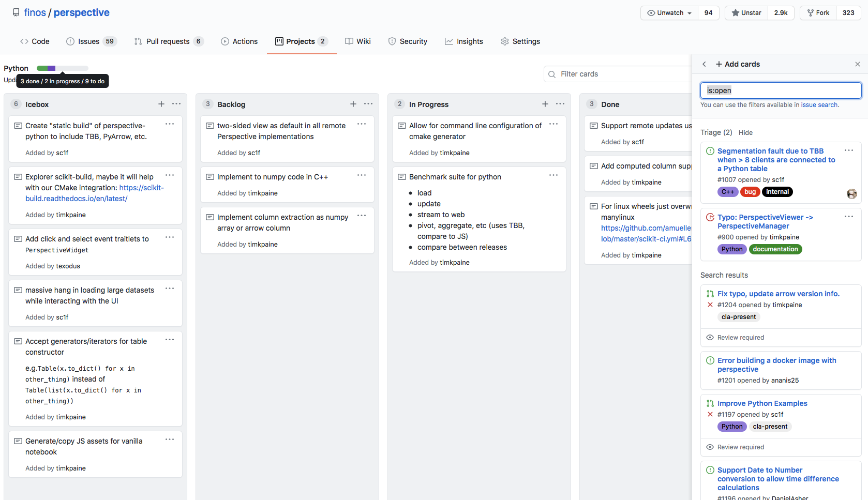868x500 pixels.
Task: Open menu for Typo PerspectiveViewer issue
Action: (x=849, y=217)
